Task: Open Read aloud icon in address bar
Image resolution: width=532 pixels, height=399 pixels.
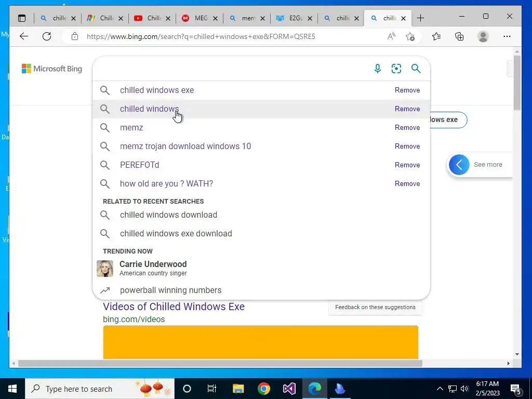Action: click(391, 36)
